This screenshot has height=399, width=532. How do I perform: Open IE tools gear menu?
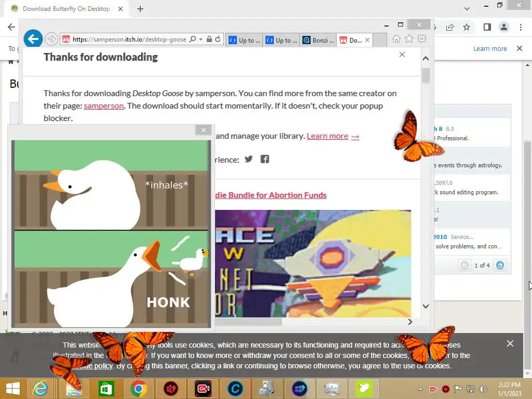pos(422,39)
